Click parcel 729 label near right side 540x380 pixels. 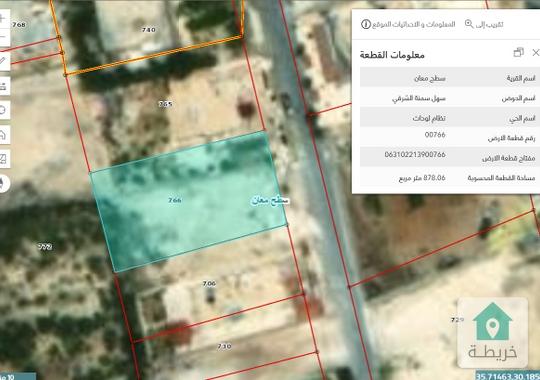(x=457, y=320)
